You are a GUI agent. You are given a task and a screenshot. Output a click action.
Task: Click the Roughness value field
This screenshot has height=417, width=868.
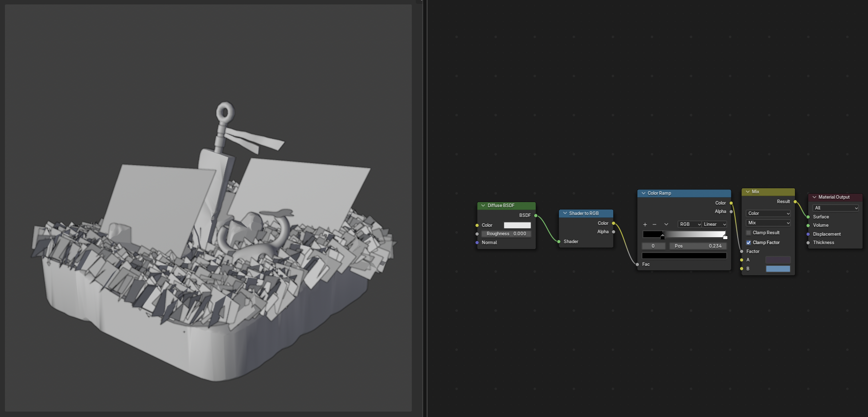point(506,234)
